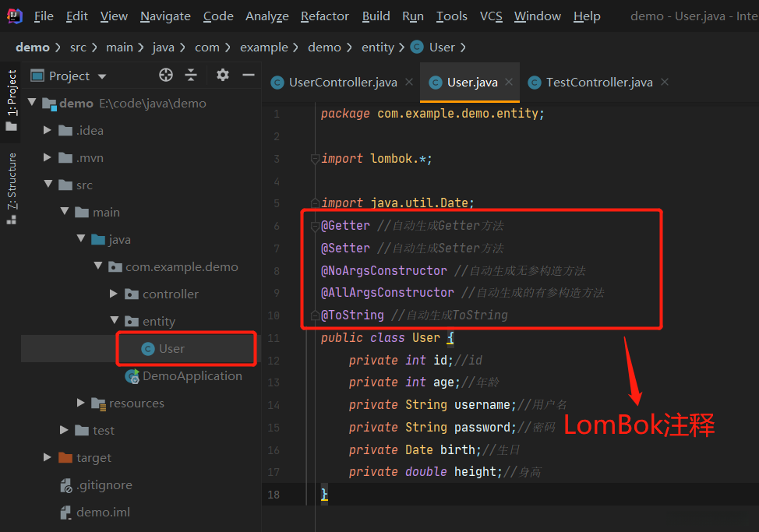
Task: Fold the annotations block at @Getter line
Action: click(315, 226)
